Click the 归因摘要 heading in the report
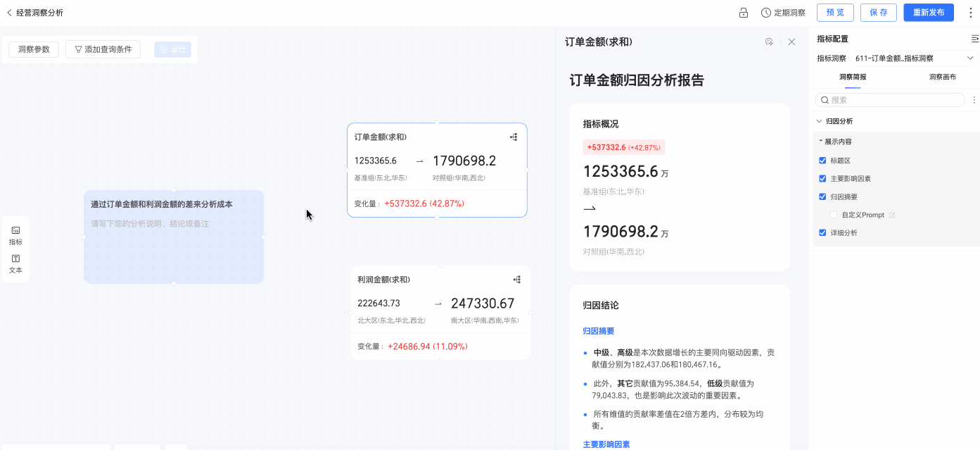Viewport: 980px width, 450px height. pyautogui.click(x=599, y=331)
